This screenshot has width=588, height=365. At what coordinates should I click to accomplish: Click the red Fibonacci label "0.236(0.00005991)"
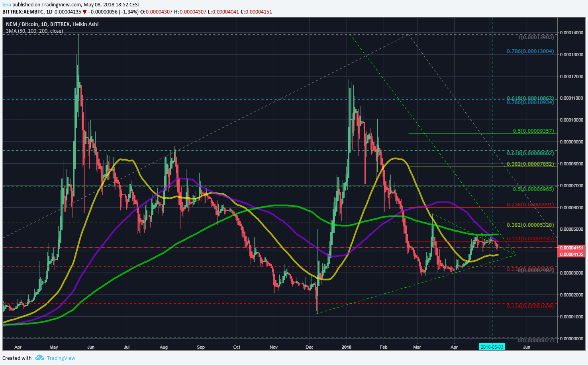coord(530,204)
